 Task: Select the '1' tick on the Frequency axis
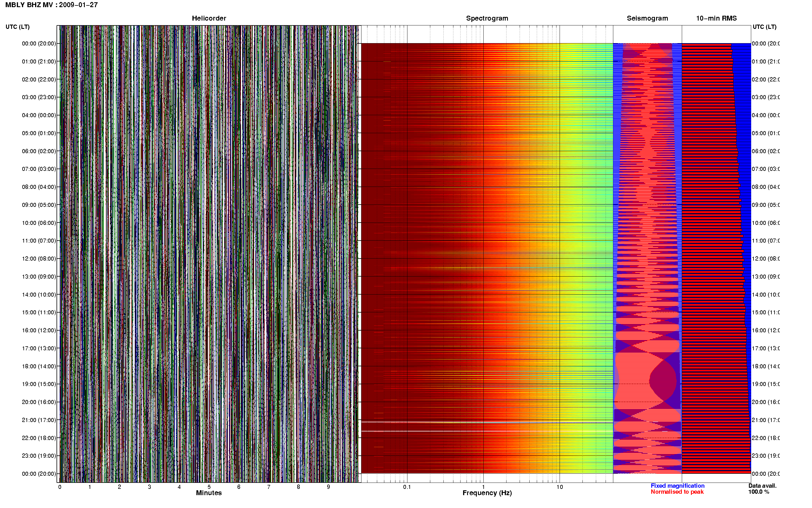tap(483, 487)
